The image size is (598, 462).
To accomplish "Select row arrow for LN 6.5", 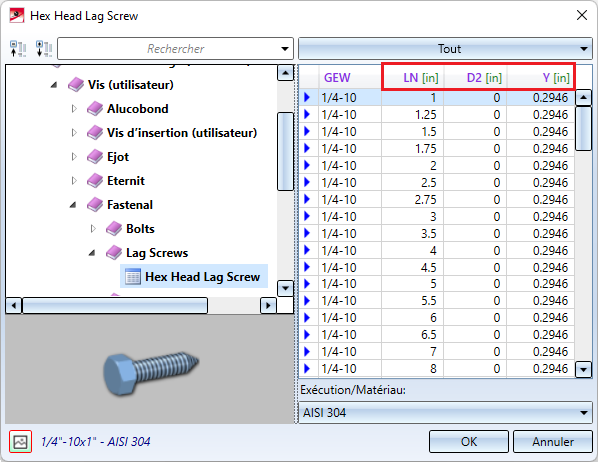I will tap(307, 335).
